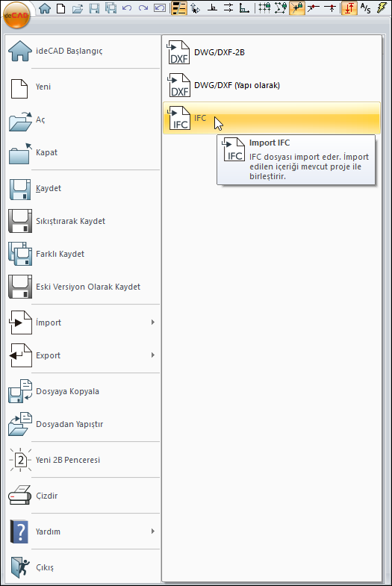Open the DWG/DXF-2B import option
The image size is (392, 586).
[272, 52]
